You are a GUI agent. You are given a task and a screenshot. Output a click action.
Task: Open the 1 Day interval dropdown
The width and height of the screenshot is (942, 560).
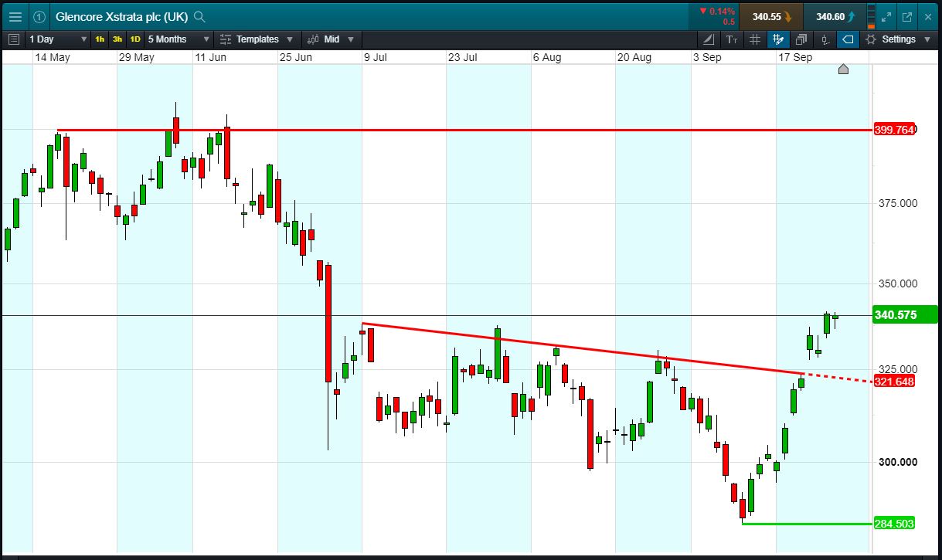pos(58,39)
